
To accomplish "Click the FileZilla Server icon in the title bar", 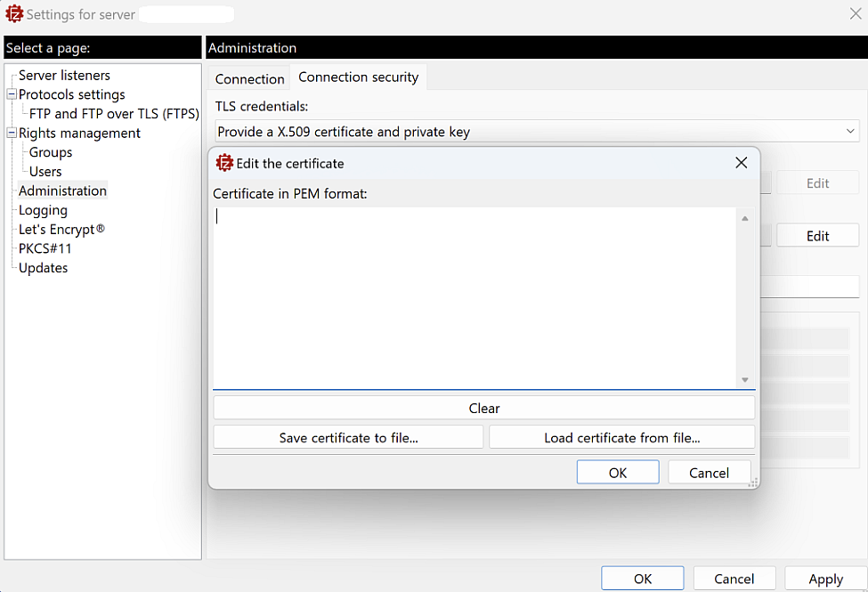I will [12, 13].
